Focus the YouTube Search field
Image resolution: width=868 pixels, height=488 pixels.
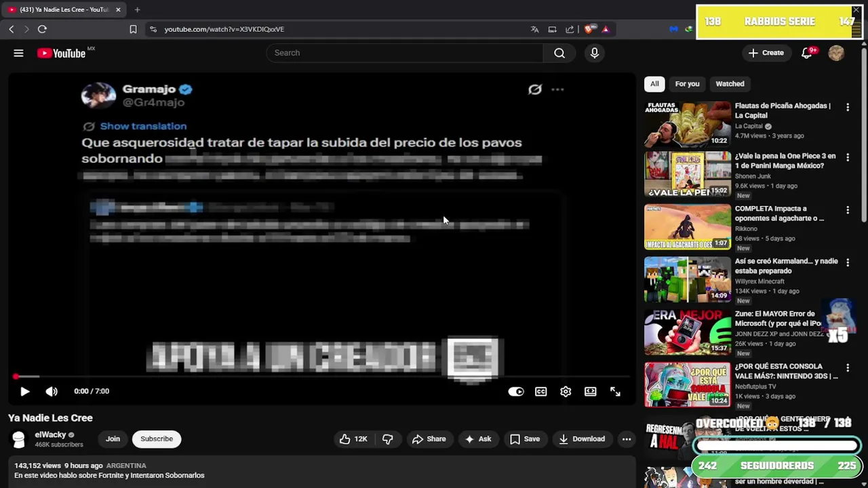pos(405,53)
